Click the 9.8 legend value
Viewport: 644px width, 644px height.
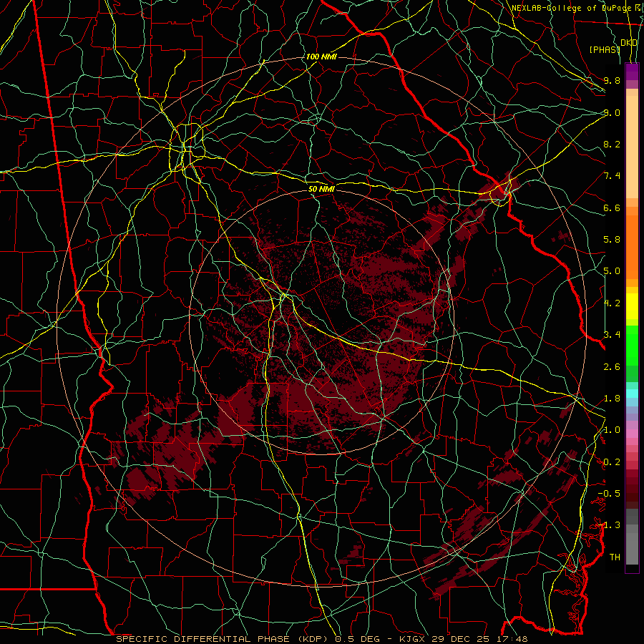(612, 80)
